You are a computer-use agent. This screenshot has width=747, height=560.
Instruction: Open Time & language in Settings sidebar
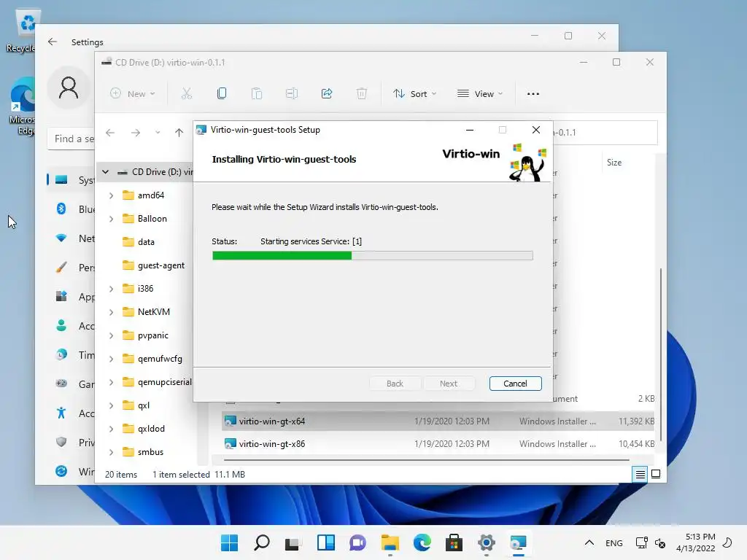pos(71,355)
